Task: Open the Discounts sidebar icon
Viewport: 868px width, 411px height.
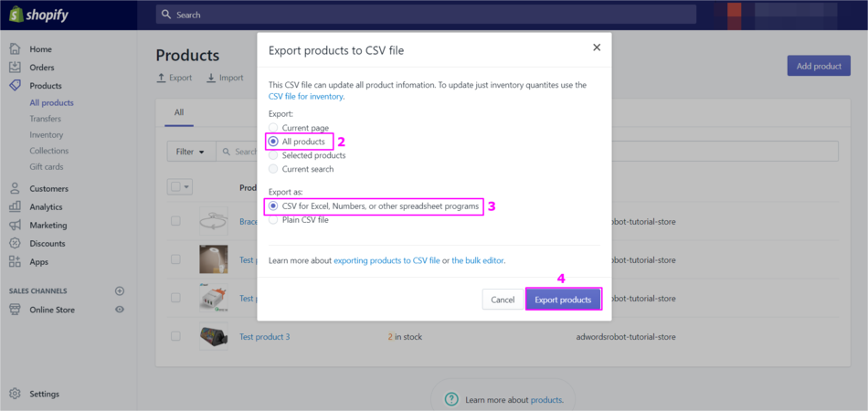Action: [x=15, y=244]
